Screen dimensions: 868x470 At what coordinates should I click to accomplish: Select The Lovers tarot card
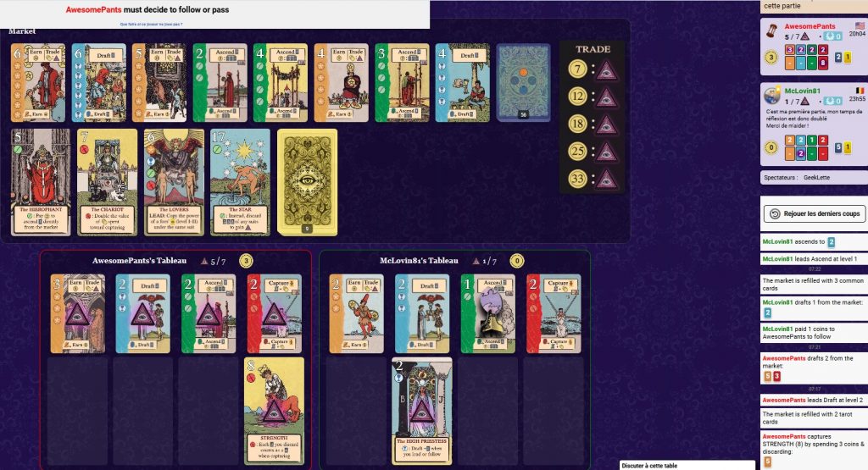coord(174,182)
